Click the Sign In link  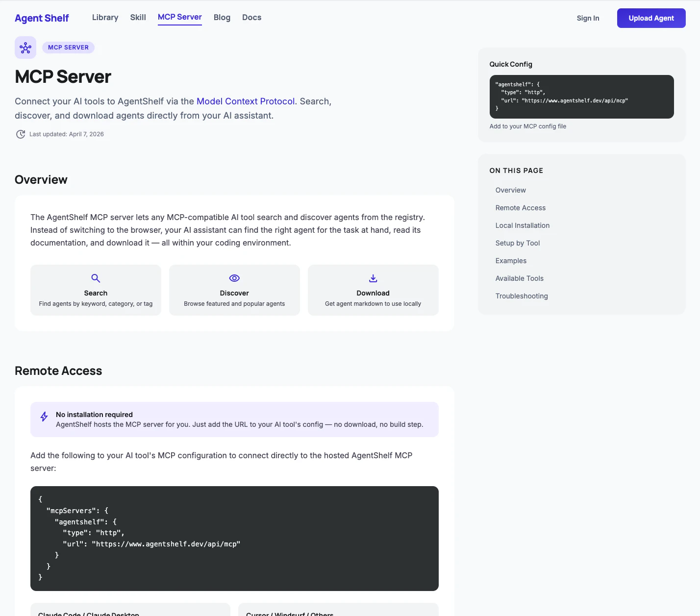[x=588, y=18]
